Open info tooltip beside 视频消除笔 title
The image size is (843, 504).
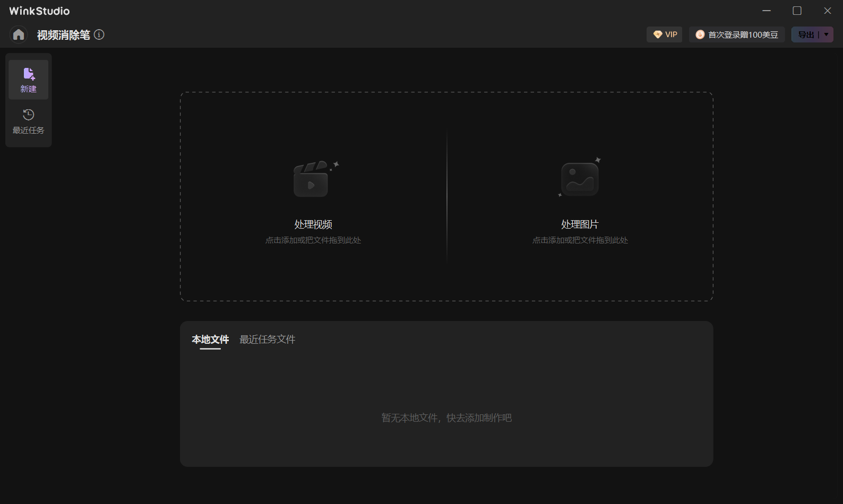(x=99, y=34)
